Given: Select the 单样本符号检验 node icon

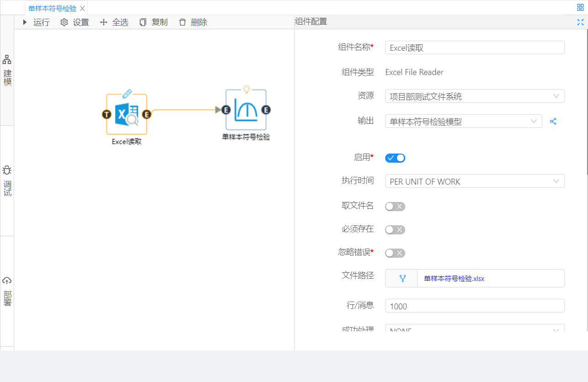Looking at the screenshot, I should (x=246, y=110).
